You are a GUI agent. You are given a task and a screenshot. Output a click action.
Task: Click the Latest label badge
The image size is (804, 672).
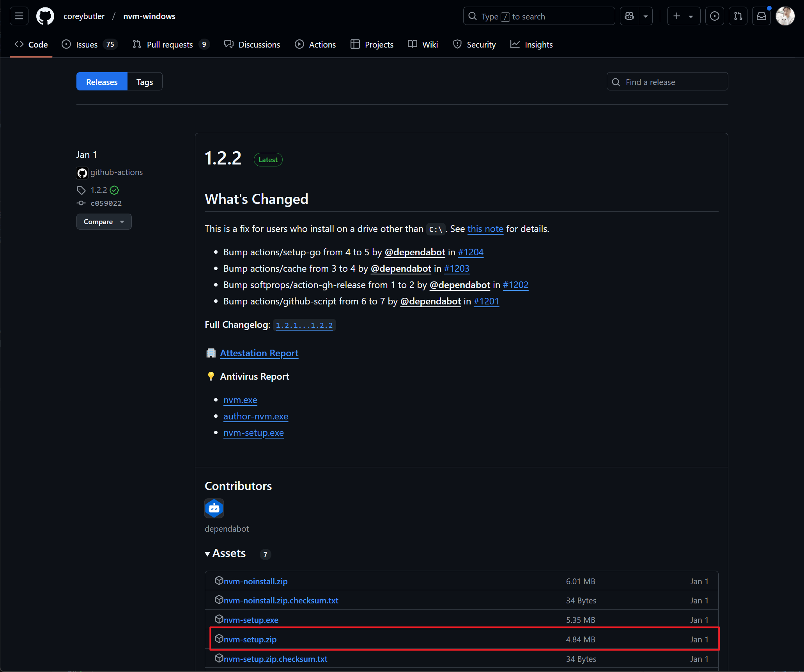pyautogui.click(x=268, y=160)
